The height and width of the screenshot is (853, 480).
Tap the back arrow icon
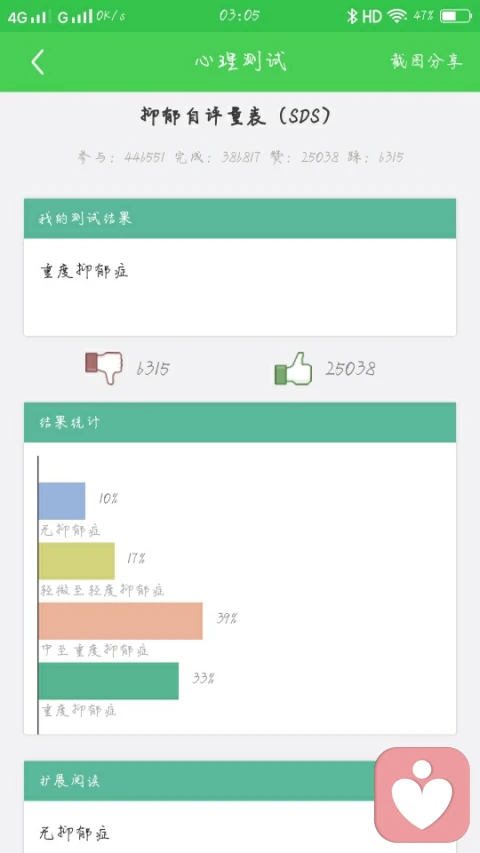coord(38,62)
